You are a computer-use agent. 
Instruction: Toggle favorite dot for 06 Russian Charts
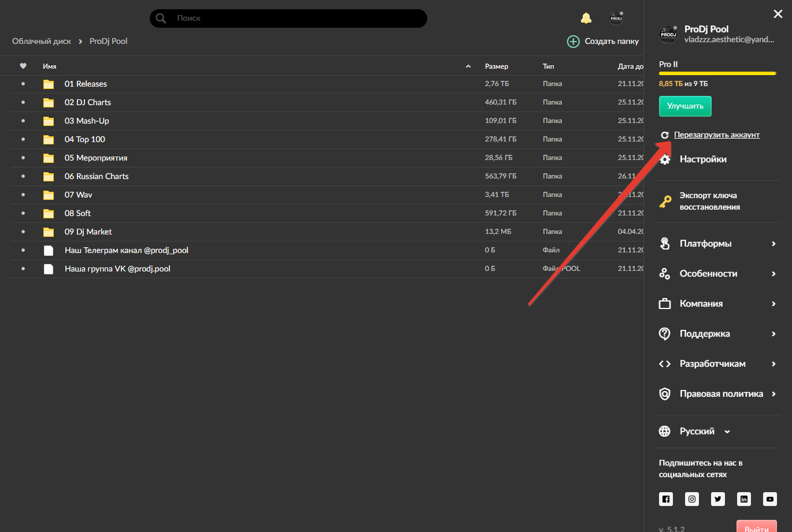click(x=23, y=176)
